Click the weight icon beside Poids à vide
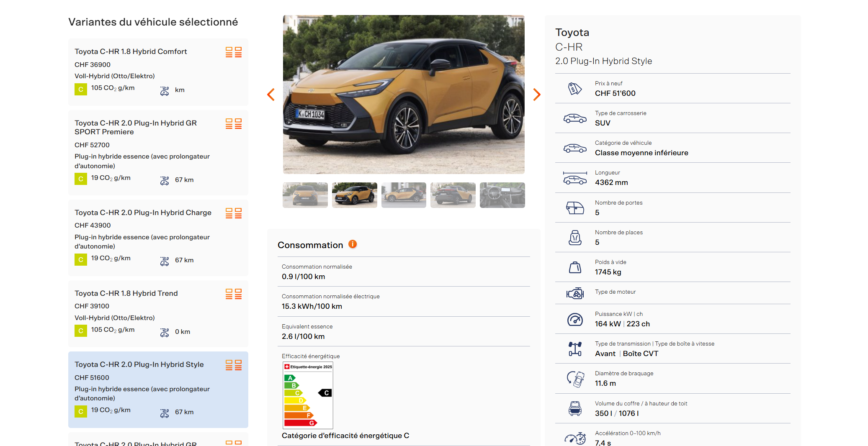The height and width of the screenshot is (446, 868). (575, 267)
